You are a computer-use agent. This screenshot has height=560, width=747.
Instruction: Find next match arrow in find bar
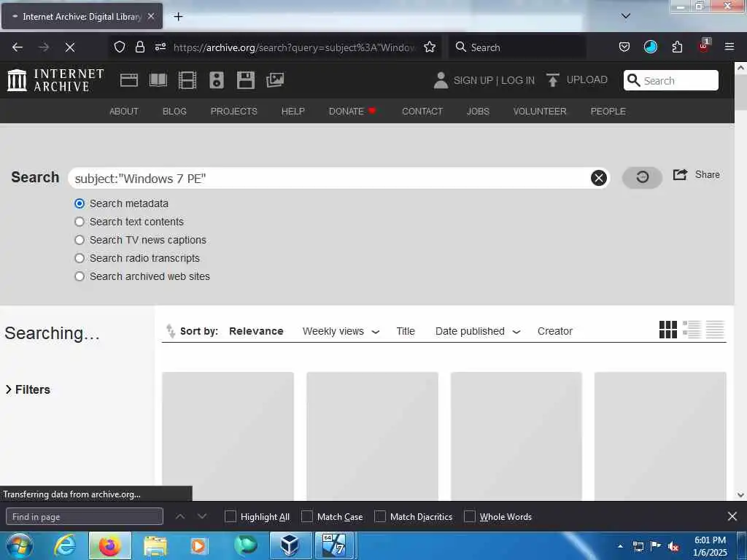202,516
